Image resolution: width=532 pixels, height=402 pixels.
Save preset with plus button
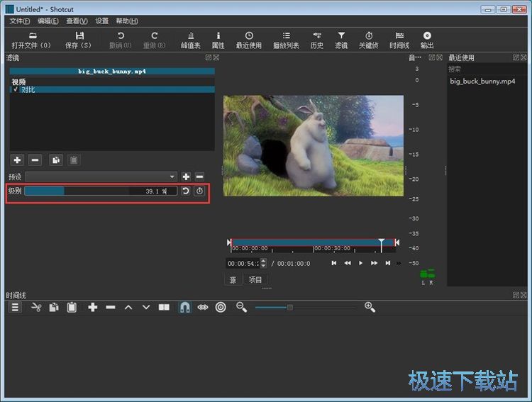[186, 177]
